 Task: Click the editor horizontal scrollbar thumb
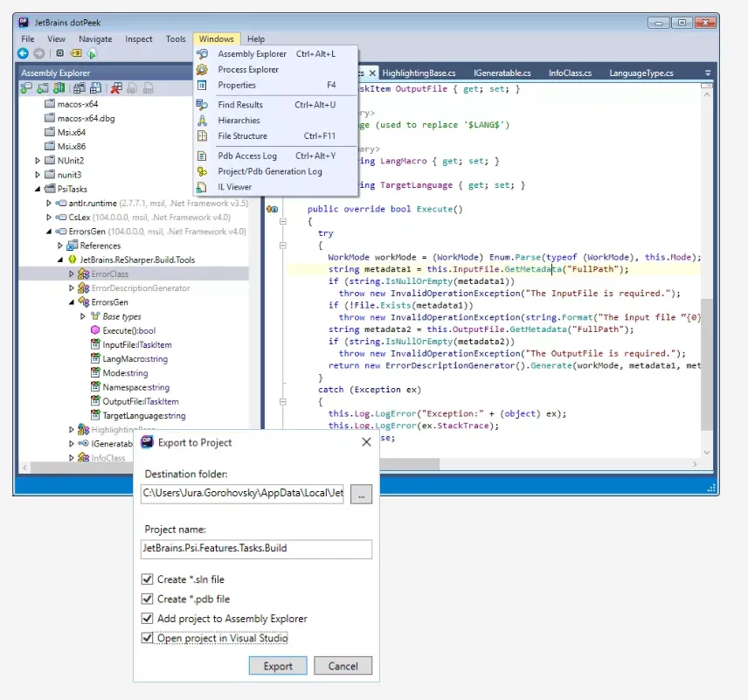point(409,464)
